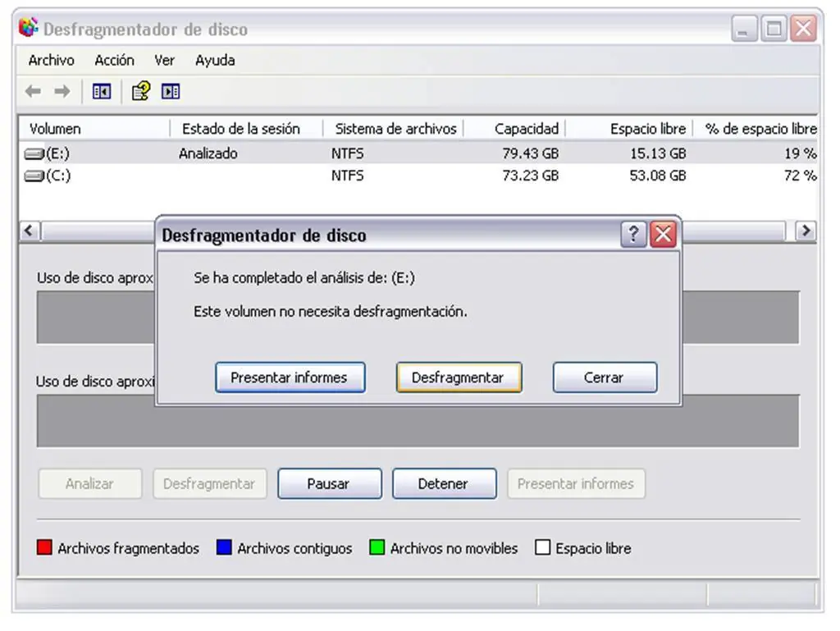Click the Desfragmentador app icon in title bar
Viewport: 840px width, 631px height.
29,28
